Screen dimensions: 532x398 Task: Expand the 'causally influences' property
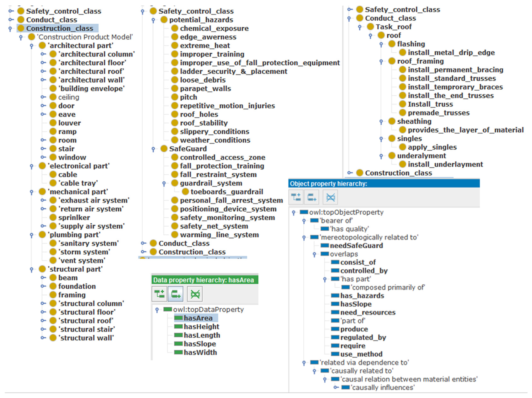[336, 387]
